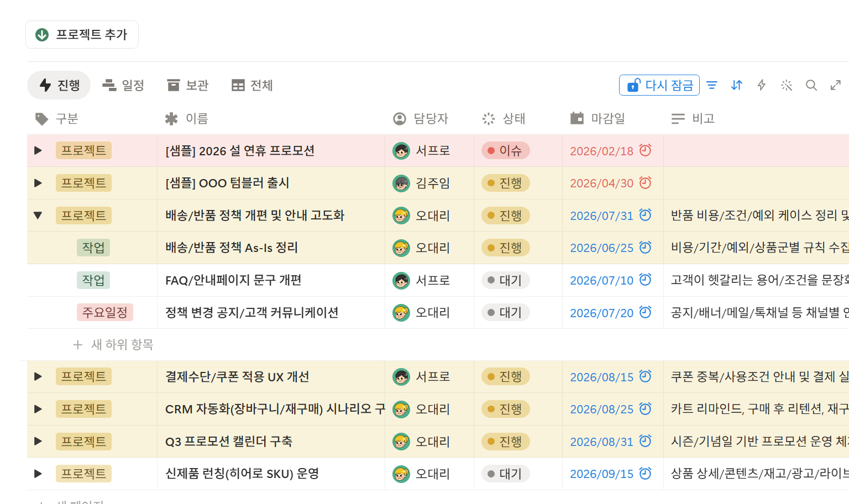Expand the 2026 설 연휴 프로모션 row
The image size is (849, 504).
pyautogui.click(x=38, y=150)
